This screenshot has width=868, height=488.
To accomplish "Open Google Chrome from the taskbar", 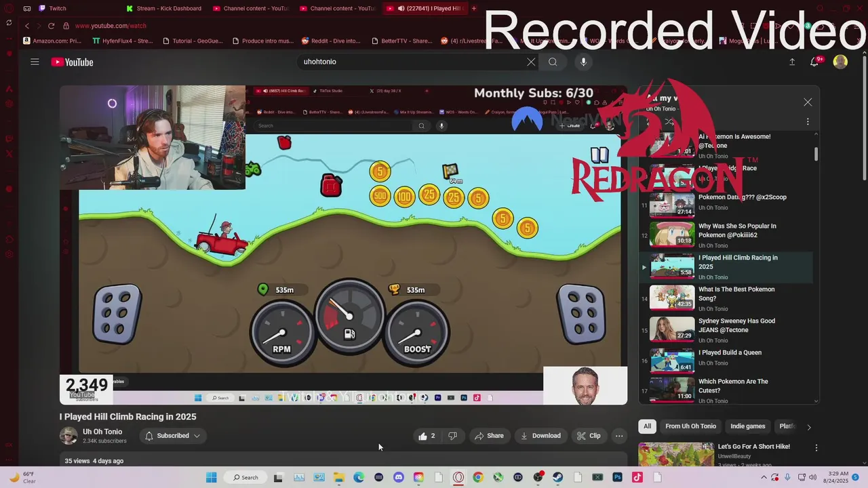I will [x=478, y=477].
